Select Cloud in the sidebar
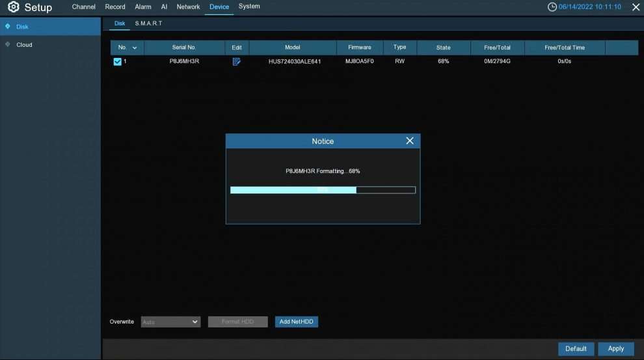The height and width of the screenshot is (360, 644). [x=50, y=44]
